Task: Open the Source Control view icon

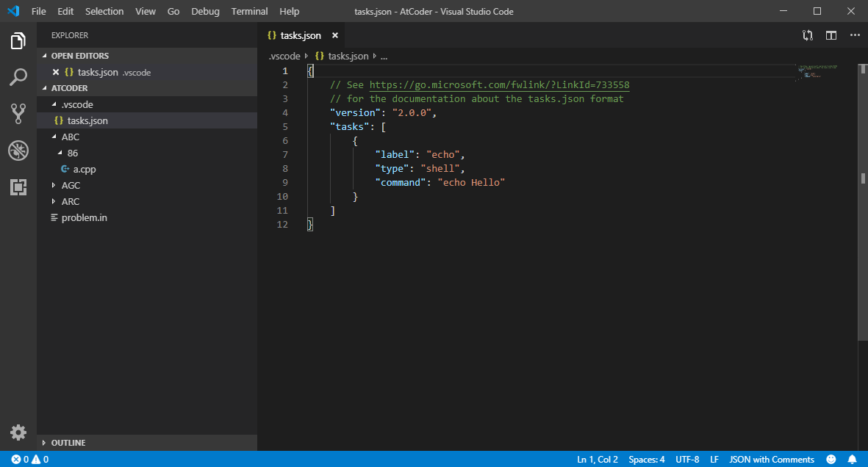Action: coord(18,114)
